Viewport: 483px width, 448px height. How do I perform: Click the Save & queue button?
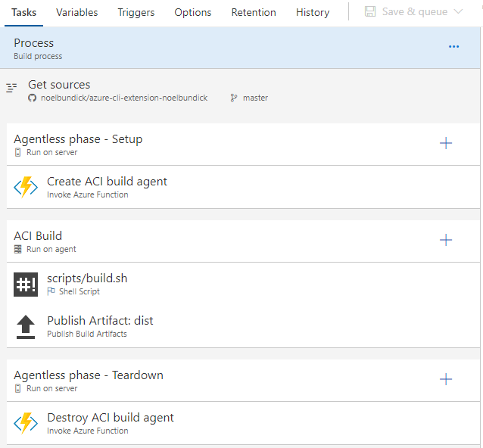[x=414, y=11]
